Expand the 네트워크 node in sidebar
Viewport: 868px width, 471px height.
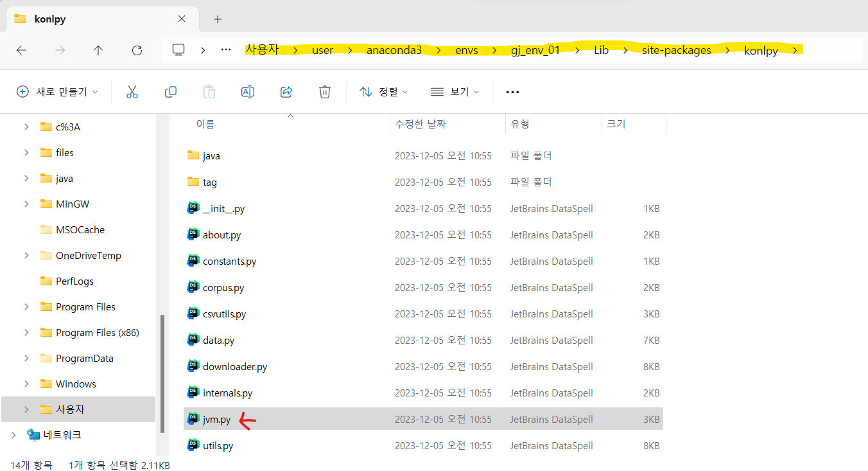click(x=13, y=435)
